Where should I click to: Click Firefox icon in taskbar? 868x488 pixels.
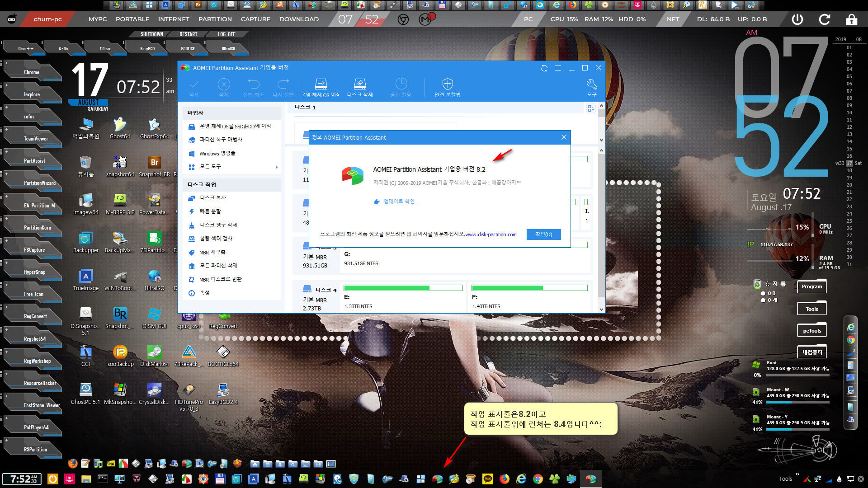coord(504,479)
